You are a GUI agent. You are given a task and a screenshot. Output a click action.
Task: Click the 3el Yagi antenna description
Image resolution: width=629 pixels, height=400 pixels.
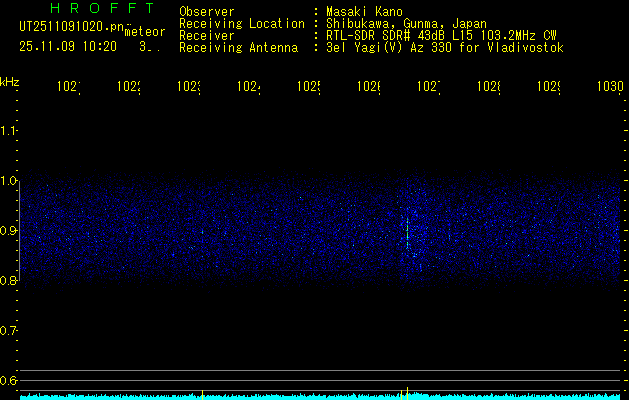tap(445, 47)
